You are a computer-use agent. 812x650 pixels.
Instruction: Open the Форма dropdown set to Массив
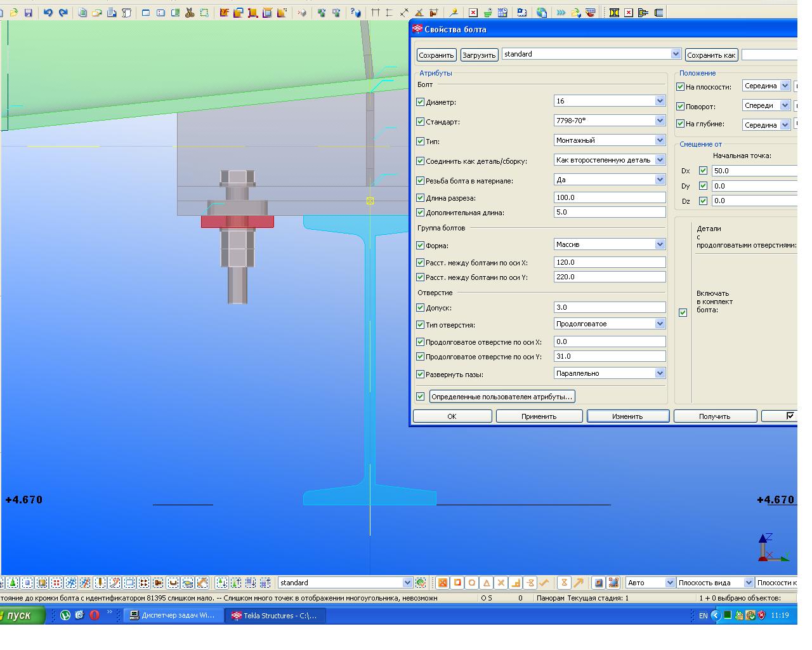pyautogui.click(x=660, y=244)
